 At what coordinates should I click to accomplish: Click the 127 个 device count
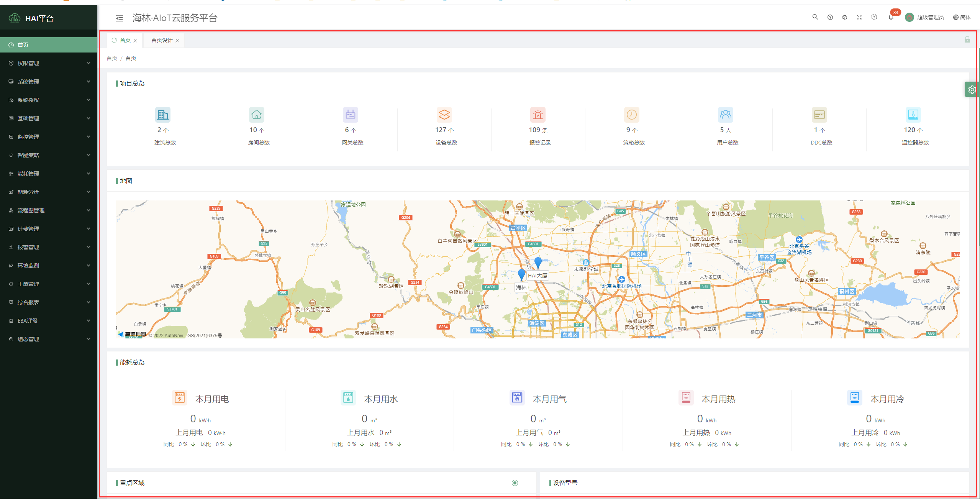coord(444,130)
